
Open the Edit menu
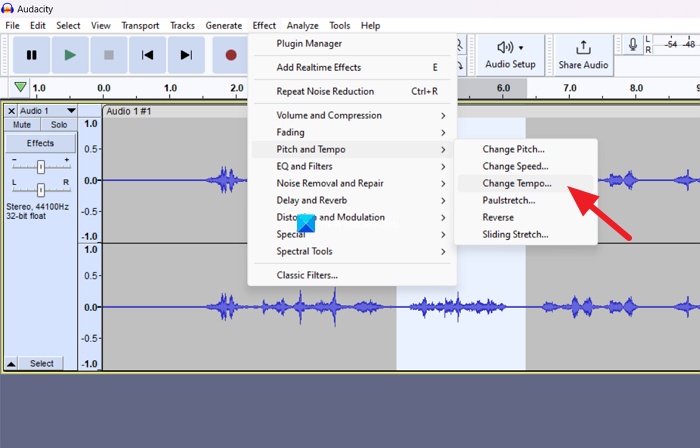tap(38, 25)
